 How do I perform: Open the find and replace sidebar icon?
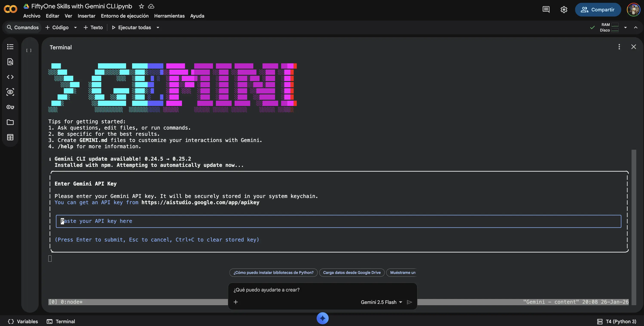click(10, 62)
